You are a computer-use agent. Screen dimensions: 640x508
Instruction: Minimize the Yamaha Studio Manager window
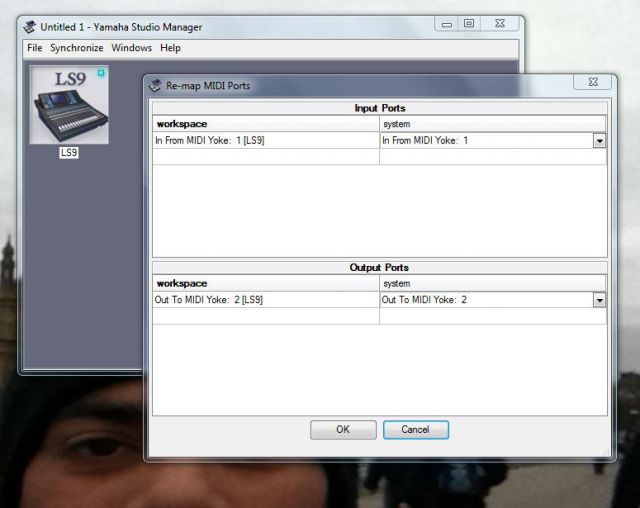(447, 24)
